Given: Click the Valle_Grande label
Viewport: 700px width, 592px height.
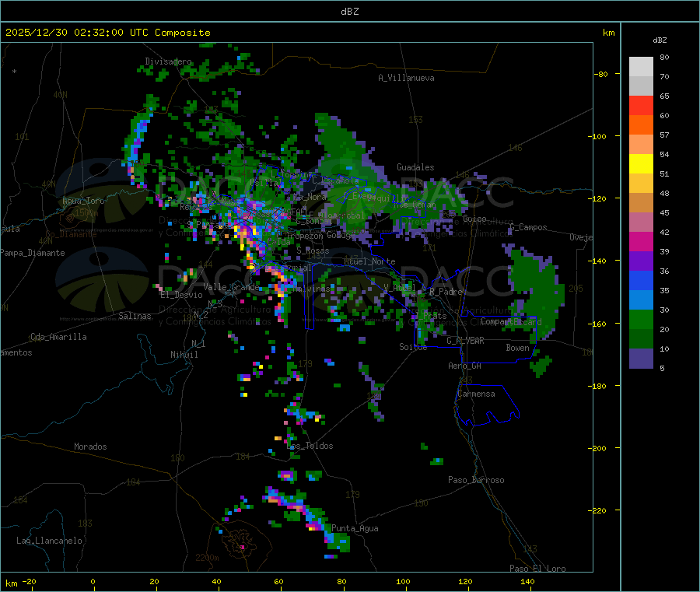Looking at the screenshot, I should click(231, 287).
